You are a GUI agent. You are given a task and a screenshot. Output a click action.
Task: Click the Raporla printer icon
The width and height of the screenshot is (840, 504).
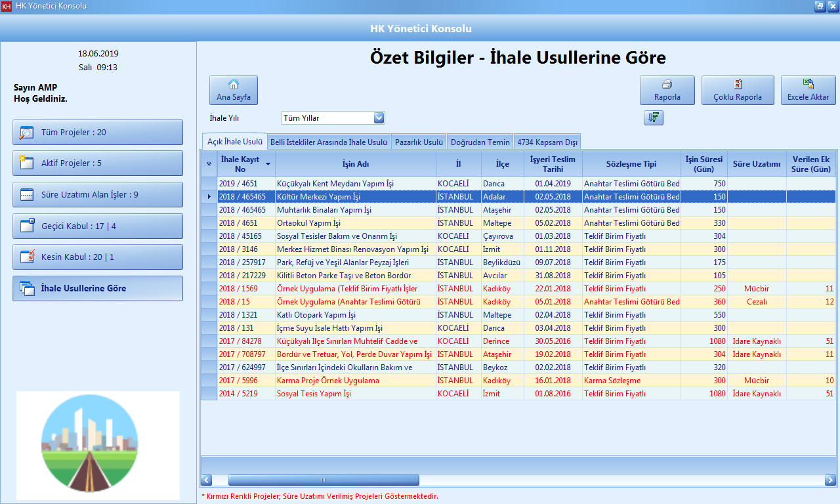point(667,83)
